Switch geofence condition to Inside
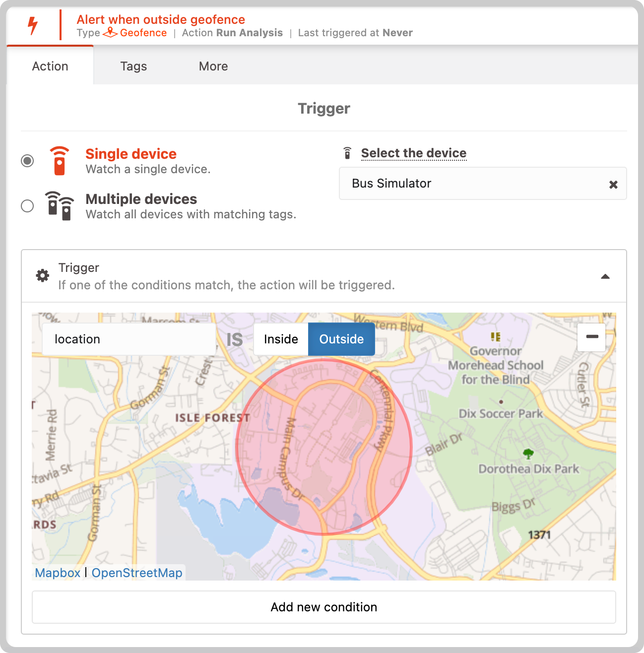 [x=281, y=339]
